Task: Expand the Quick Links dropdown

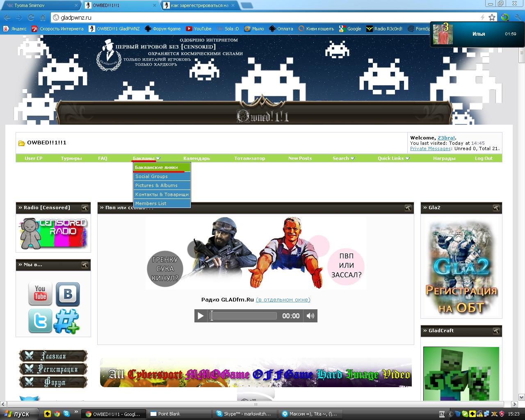Action: [394, 158]
